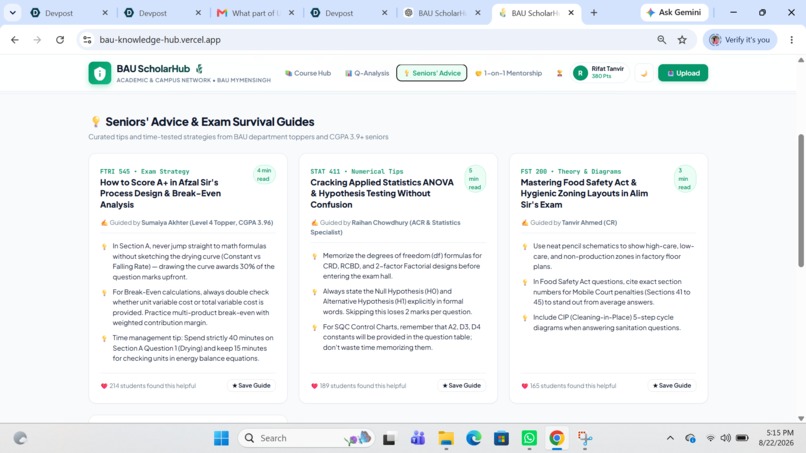Open Rifat Tanvir's profile avatar
The width and height of the screenshot is (806, 453).
tap(580, 73)
